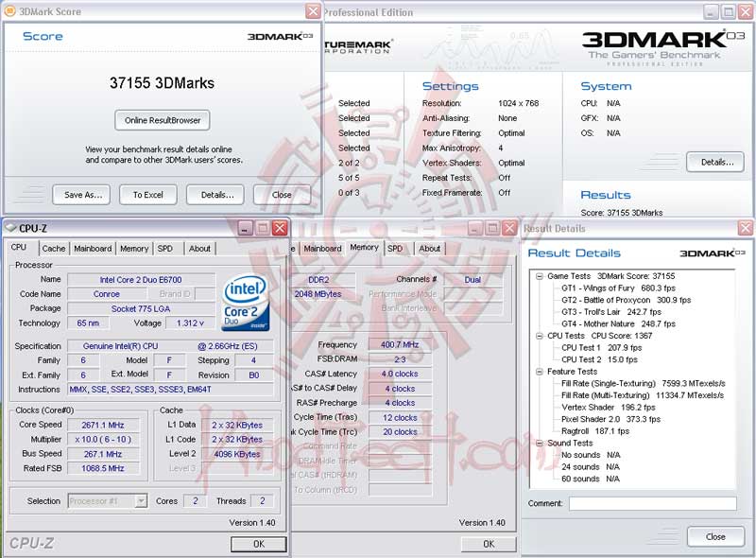Close the rear CPU-Z Memory window
The height and width of the screenshot is (558, 756).
pyautogui.click(x=509, y=228)
